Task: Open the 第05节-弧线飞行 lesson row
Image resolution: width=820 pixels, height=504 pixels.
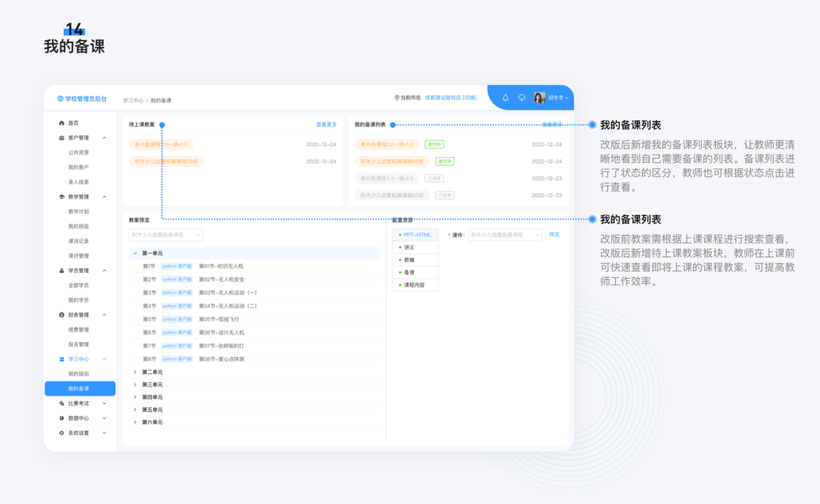Action: [x=255, y=319]
